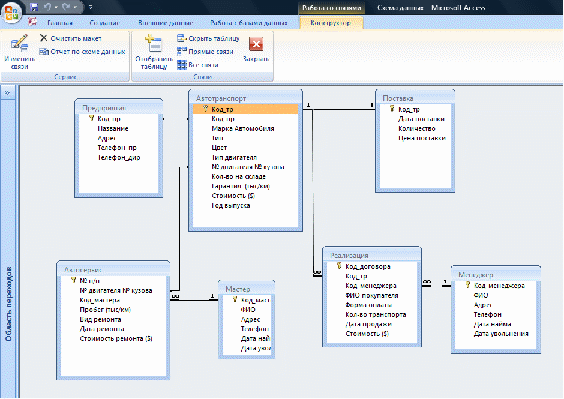Click the key icon in Поставка table

(x=392, y=109)
